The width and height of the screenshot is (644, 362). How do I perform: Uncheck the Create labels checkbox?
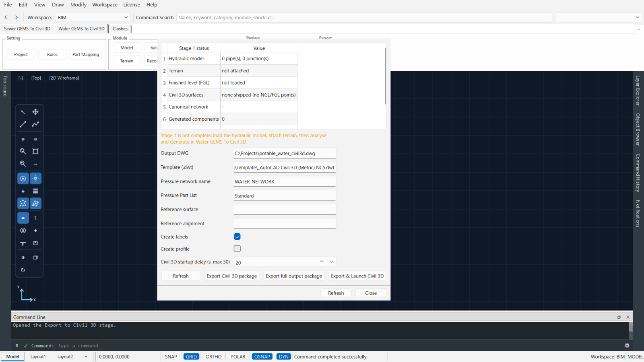click(237, 237)
